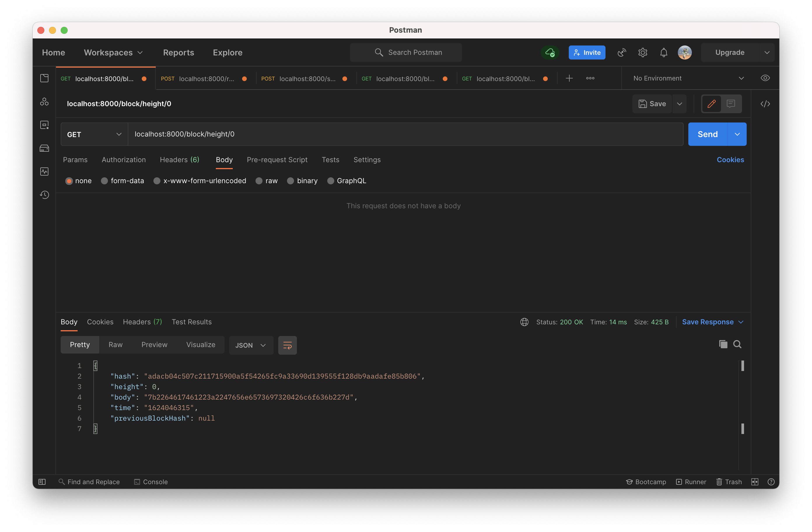Switch to the Test Results tab

191,322
